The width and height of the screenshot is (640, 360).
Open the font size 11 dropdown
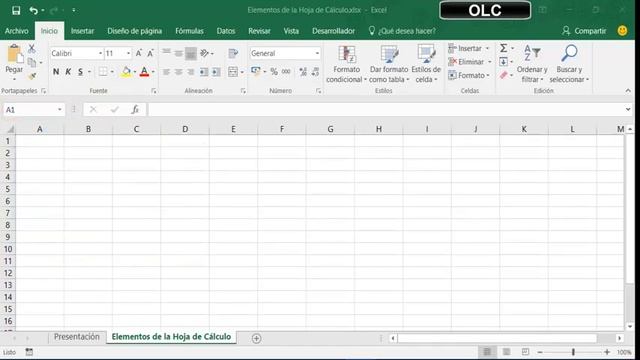click(128, 53)
